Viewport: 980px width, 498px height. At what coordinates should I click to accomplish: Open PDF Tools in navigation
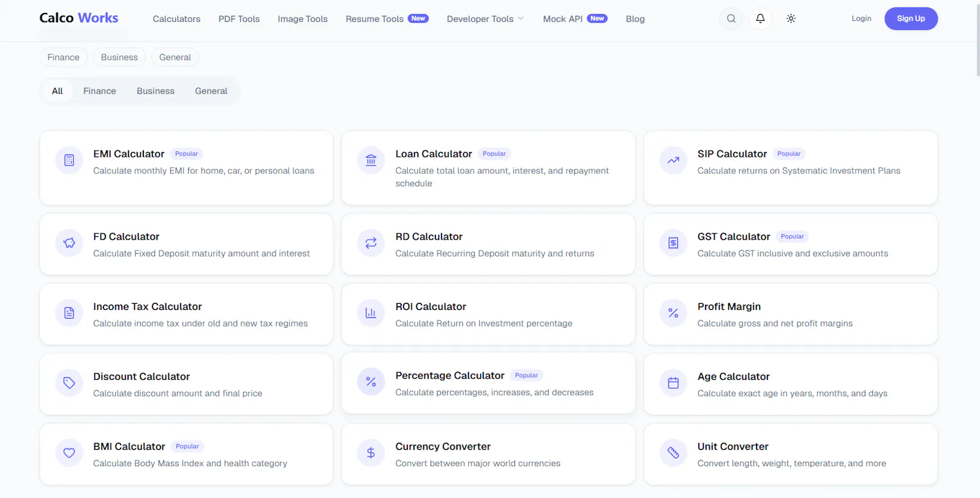(x=239, y=19)
